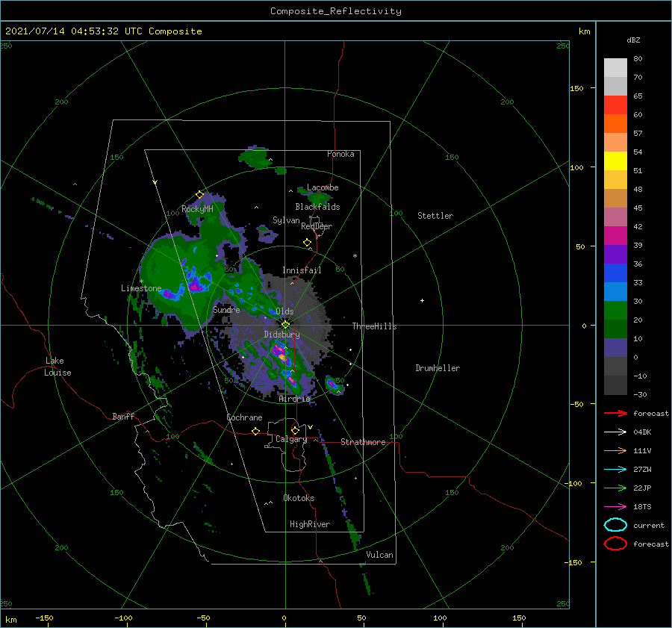This screenshot has height=628, width=672.
Task: Click the 65 dBZ red color swatch
Action: tap(615, 105)
